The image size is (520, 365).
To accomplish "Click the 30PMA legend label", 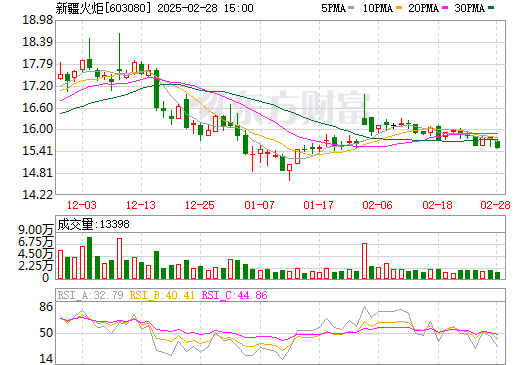I will click(469, 8).
